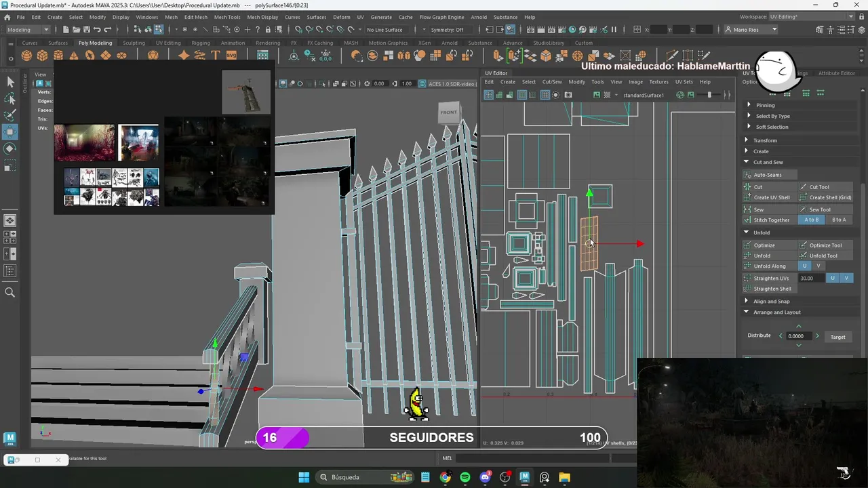Click the polygon cube shelf icon
This screenshot has width=868, height=488.
click(x=43, y=56)
